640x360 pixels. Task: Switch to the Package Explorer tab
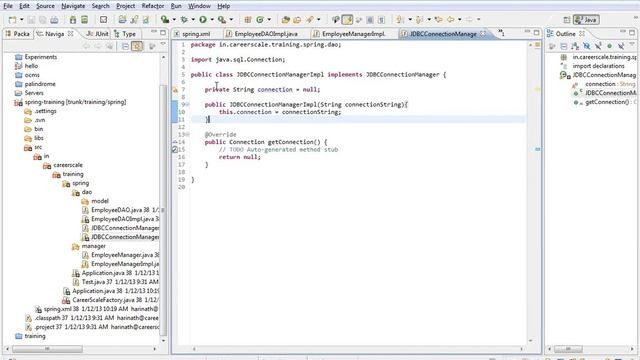(18, 34)
